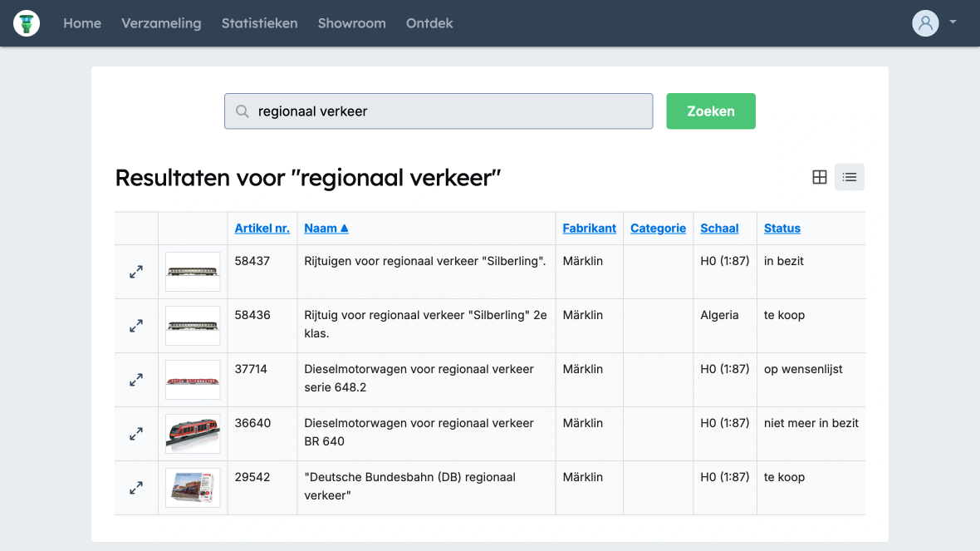
Task: Expand details for article 37714
Action: tap(136, 380)
